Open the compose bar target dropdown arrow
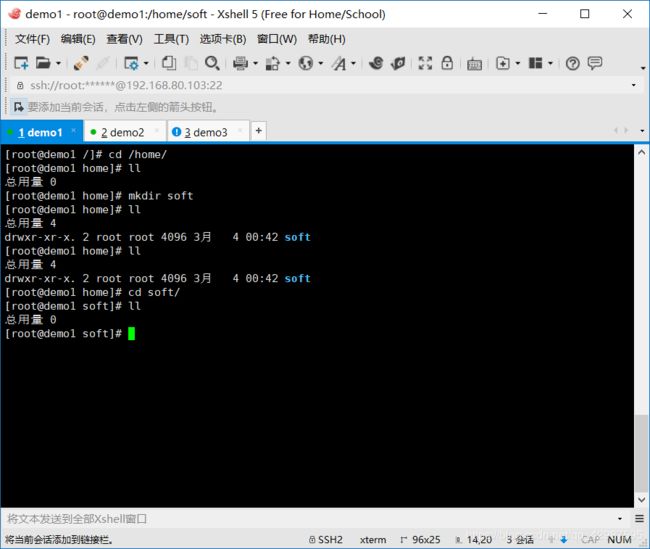The width and height of the screenshot is (650, 549). tap(620, 519)
